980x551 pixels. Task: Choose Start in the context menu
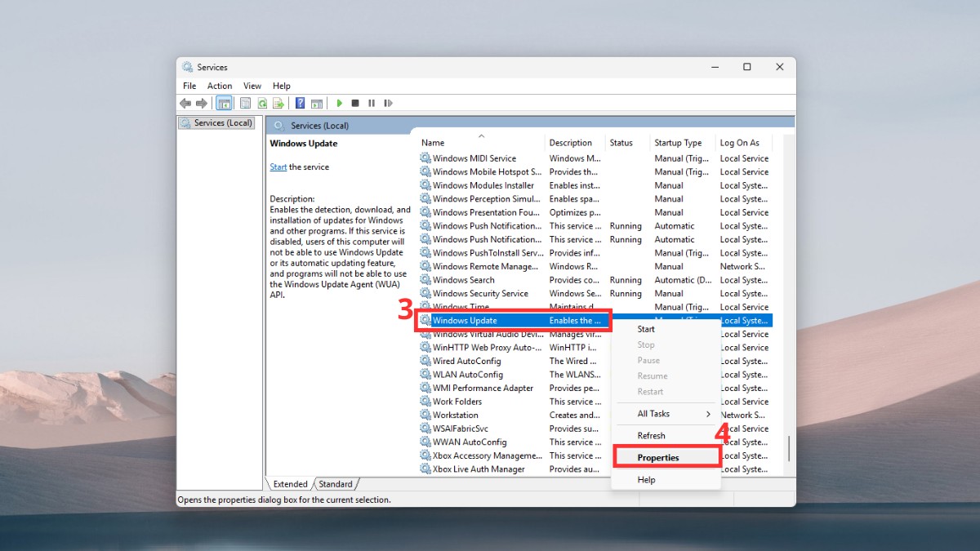click(666, 329)
